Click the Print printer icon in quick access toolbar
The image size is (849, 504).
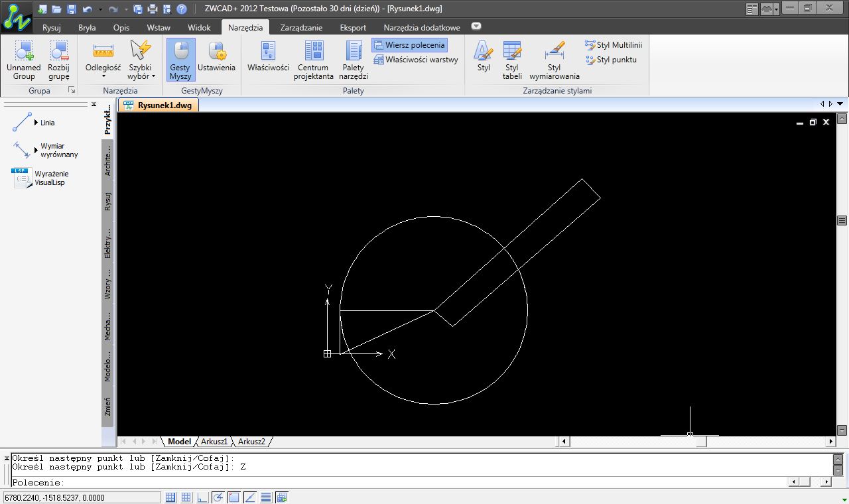[x=152, y=9]
